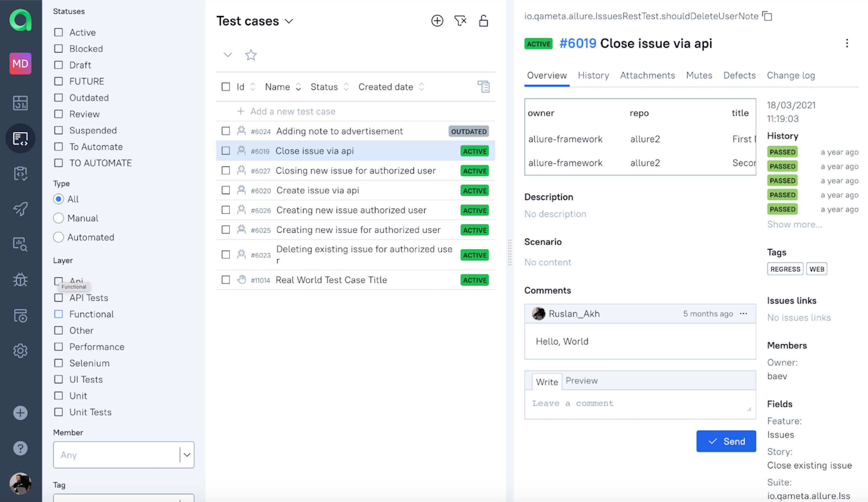Open the Member Any dropdown
Screen dimensions: 868x502
[123, 455]
